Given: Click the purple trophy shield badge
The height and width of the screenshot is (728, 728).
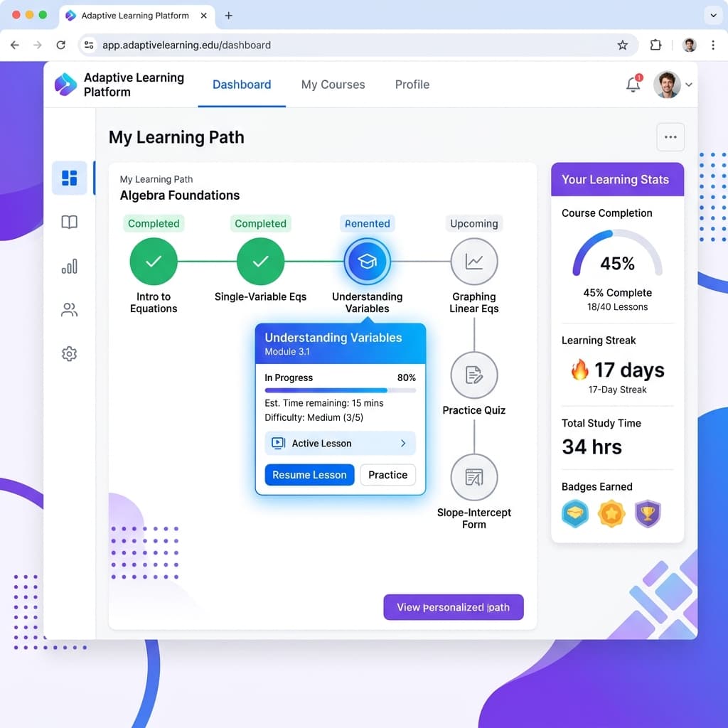Looking at the screenshot, I should (x=648, y=513).
